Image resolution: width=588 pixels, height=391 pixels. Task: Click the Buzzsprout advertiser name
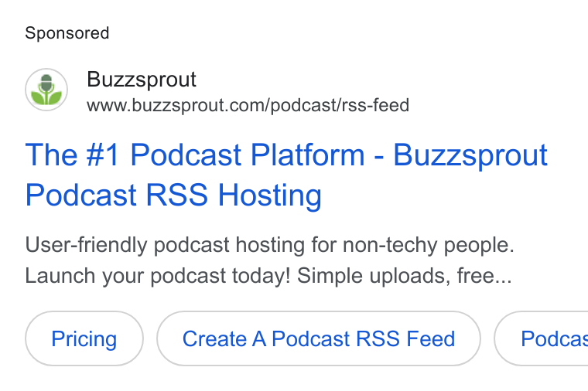pos(142,80)
